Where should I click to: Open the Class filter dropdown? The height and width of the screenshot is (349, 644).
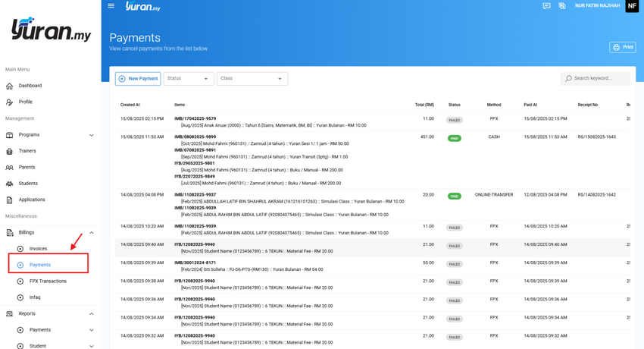click(252, 78)
